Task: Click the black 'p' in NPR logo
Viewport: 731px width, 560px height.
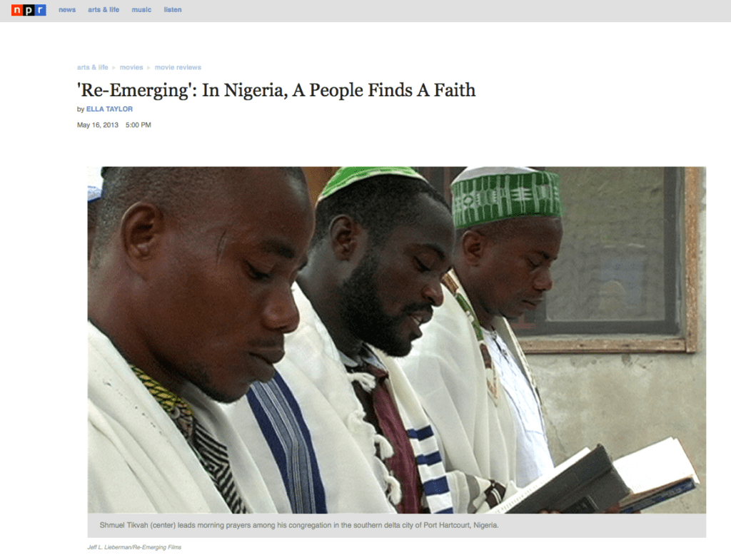Action: click(x=29, y=10)
